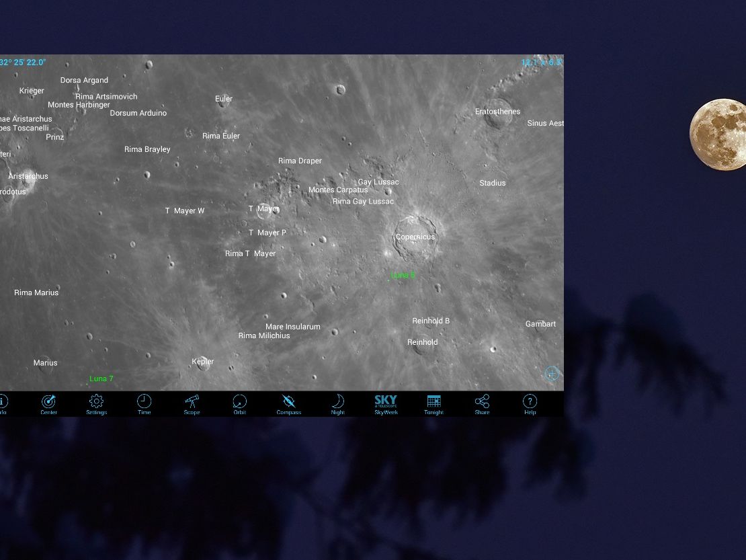Click the Gambart crater label
746x560 pixels.
(540, 324)
